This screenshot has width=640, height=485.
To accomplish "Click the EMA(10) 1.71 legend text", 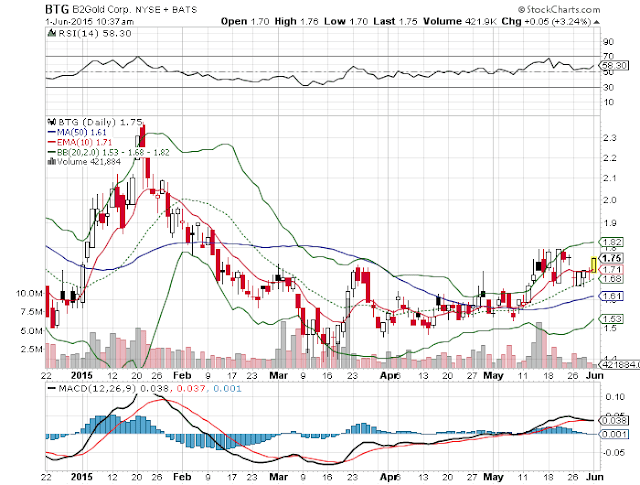I will pyautogui.click(x=84, y=142).
